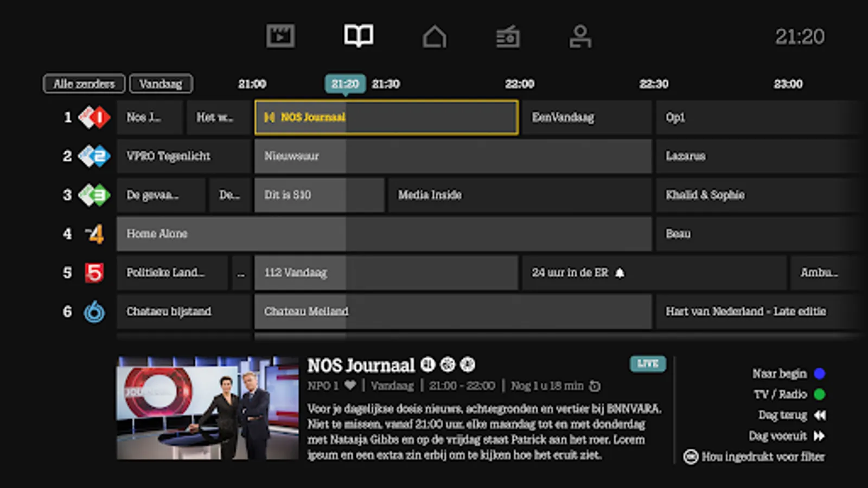
Task: Select the Politieke Land... program
Action: coord(173,273)
